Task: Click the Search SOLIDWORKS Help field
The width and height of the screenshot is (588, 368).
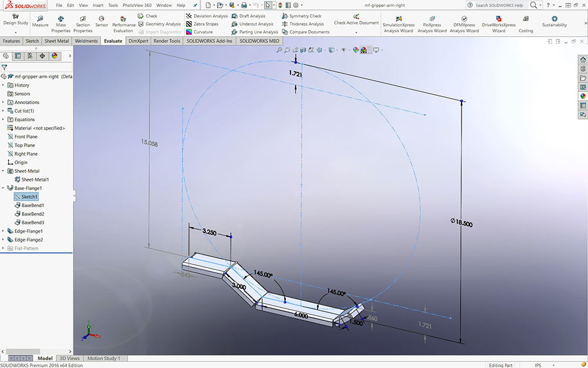Action: pyautogui.click(x=498, y=5)
